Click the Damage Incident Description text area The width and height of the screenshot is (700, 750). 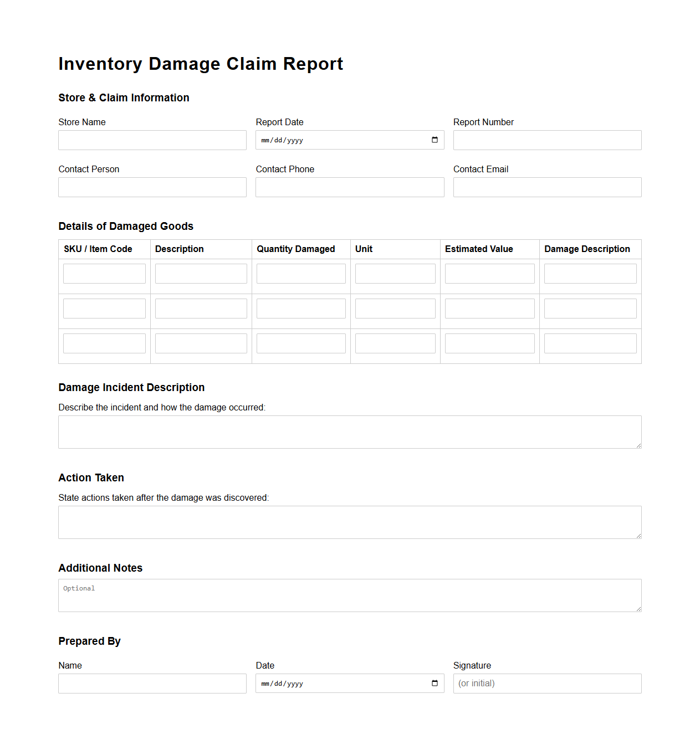[x=349, y=431]
